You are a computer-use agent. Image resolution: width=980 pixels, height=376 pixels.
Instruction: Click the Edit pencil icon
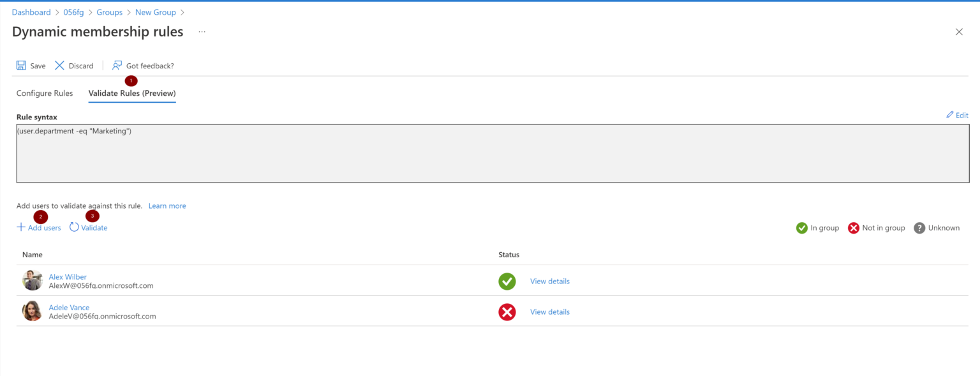949,115
